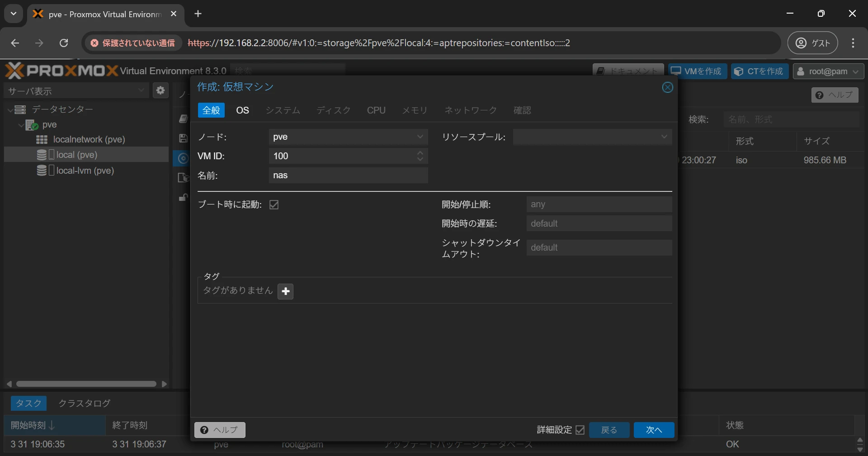Click the 開始/停止順 field
Viewport: 868px width, 456px height.
point(599,204)
